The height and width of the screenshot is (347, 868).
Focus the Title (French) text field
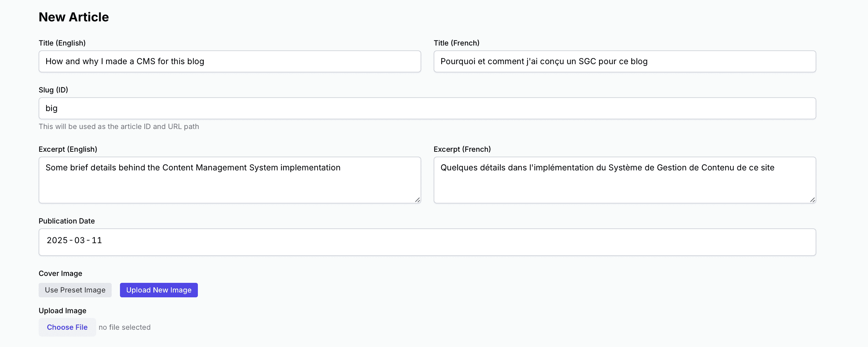click(x=625, y=61)
